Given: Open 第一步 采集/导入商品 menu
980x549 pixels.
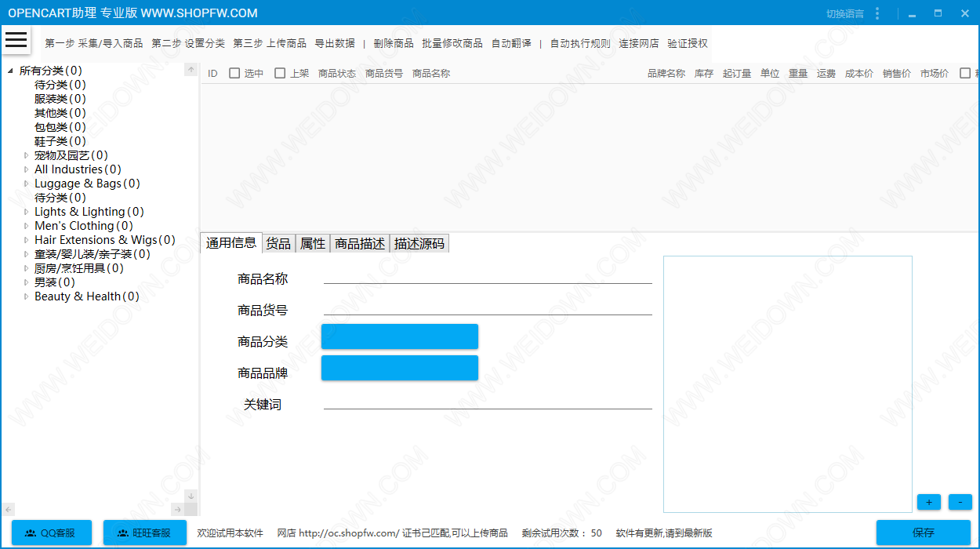Looking at the screenshot, I should coord(94,43).
